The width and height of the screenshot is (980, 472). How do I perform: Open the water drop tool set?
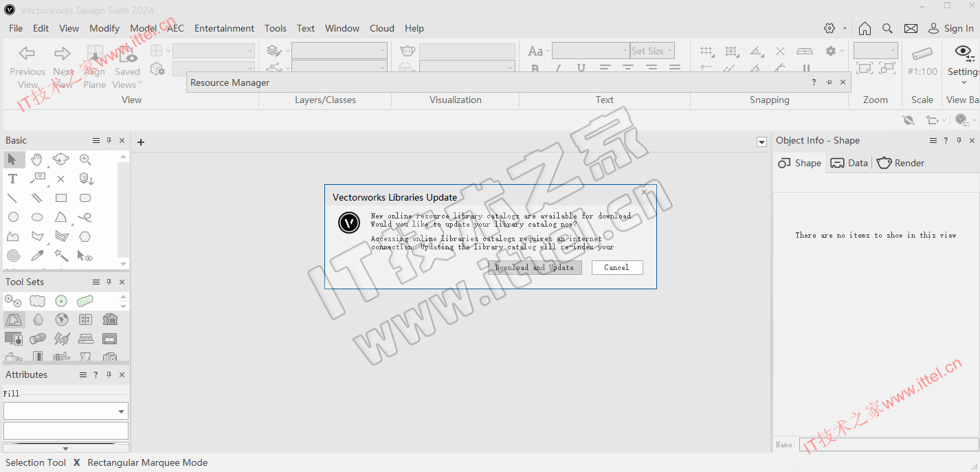(x=38, y=319)
